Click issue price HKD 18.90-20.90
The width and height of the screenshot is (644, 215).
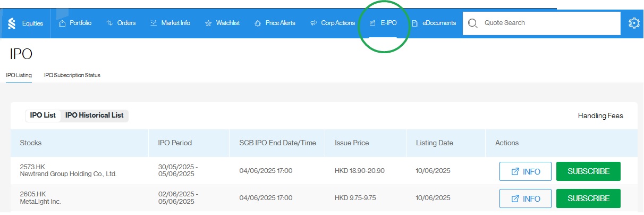point(360,171)
